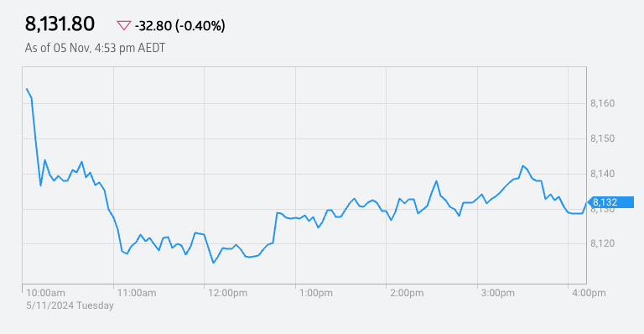Screen dimensions: 644x334
Task: Click the red down-triangle change indicator
Action: [123, 26]
